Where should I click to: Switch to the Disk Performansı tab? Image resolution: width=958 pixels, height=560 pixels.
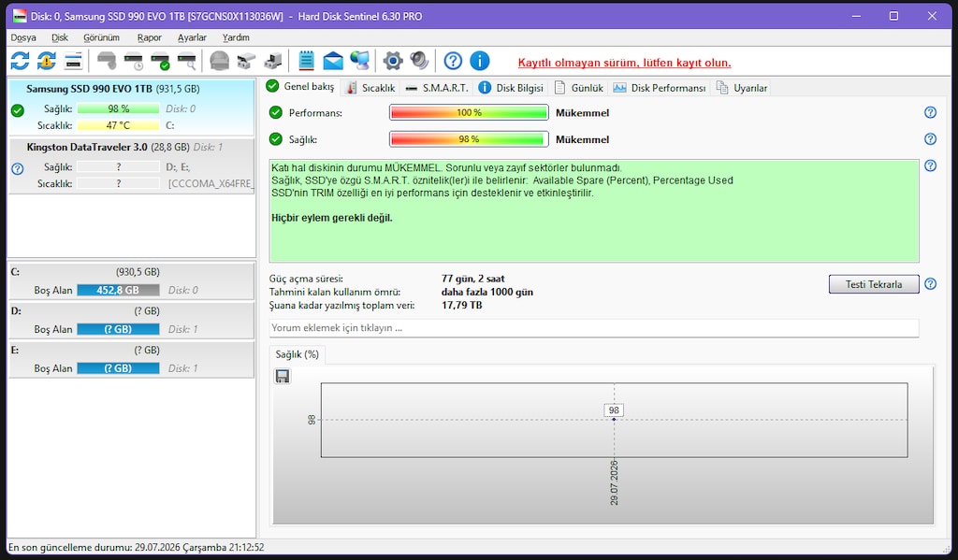tap(660, 88)
